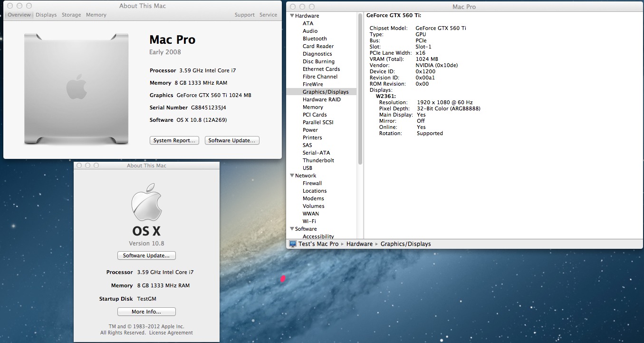644x343 pixels.
Task: Open the Storage tab
Action: pyautogui.click(x=71, y=15)
